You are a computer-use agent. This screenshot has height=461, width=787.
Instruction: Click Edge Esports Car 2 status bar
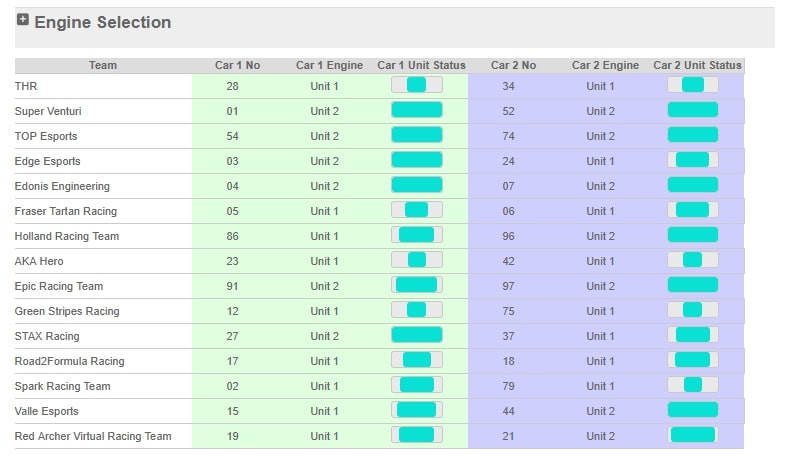[692, 161]
